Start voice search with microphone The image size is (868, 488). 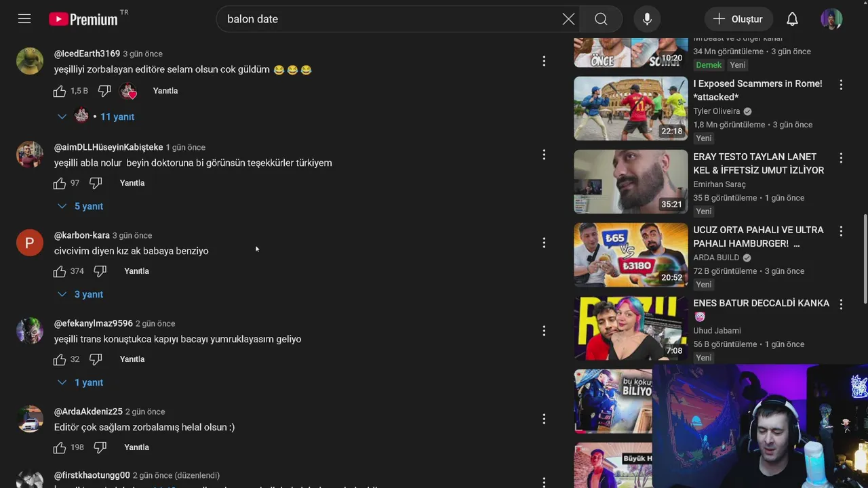coord(647,19)
